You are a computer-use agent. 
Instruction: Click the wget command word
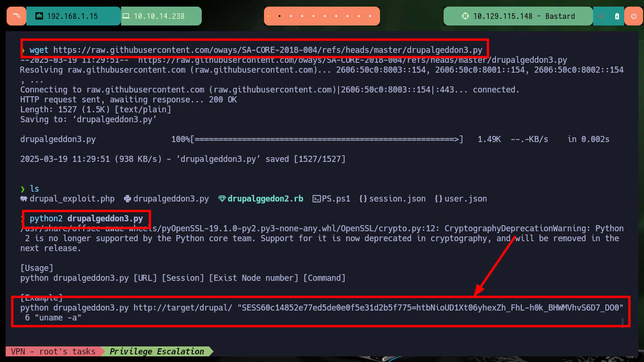pyautogui.click(x=39, y=50)
